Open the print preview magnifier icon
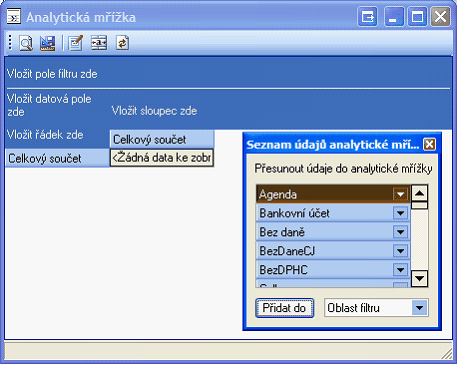The height and width of the screenshot is (365, 458). [x=26, y=43]
